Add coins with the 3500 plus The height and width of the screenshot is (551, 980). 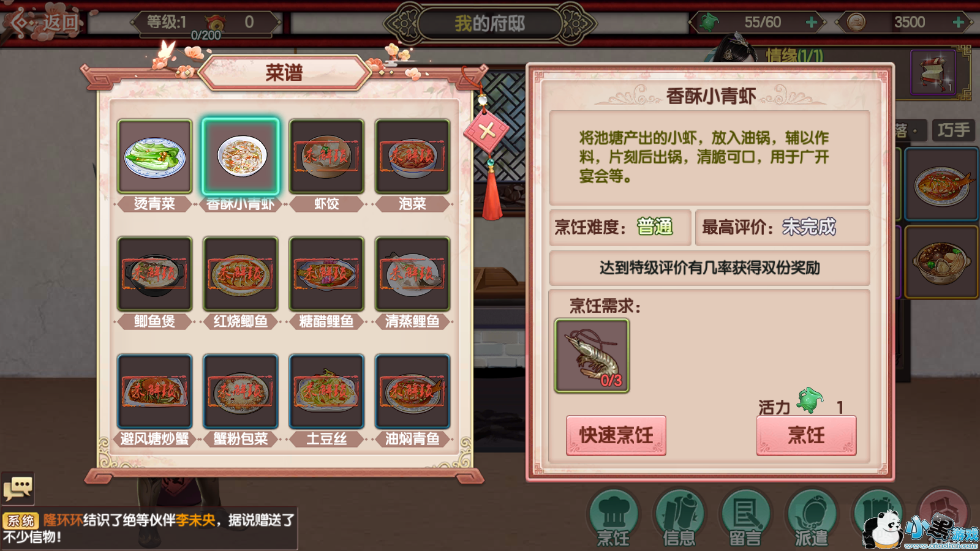point(958,23)
